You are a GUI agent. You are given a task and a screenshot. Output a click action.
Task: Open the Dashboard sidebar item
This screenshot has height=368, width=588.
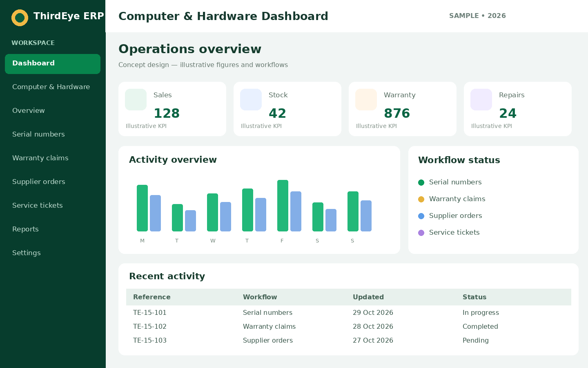pyautogui.click(x=53, y=64)
